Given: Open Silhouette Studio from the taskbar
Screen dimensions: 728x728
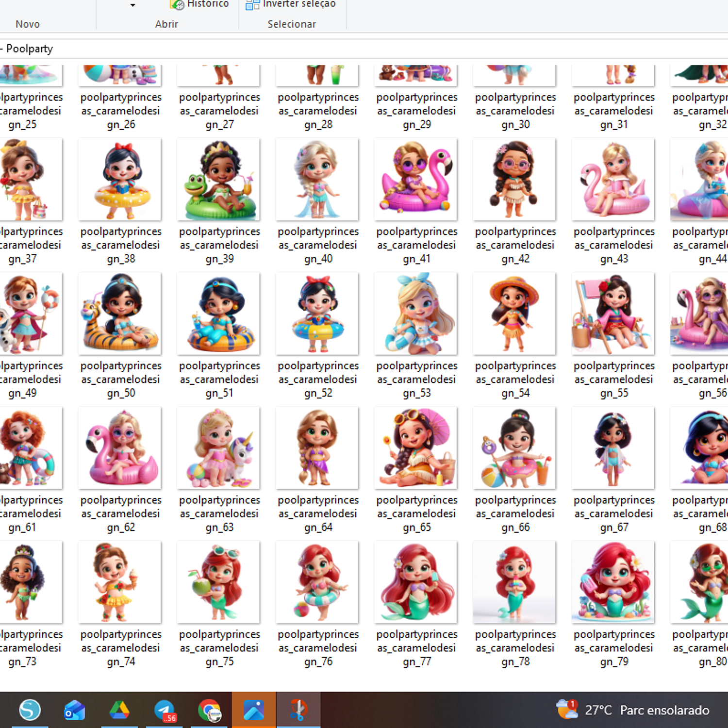Looking at the screenshot, I should click(x=30, y=710).
